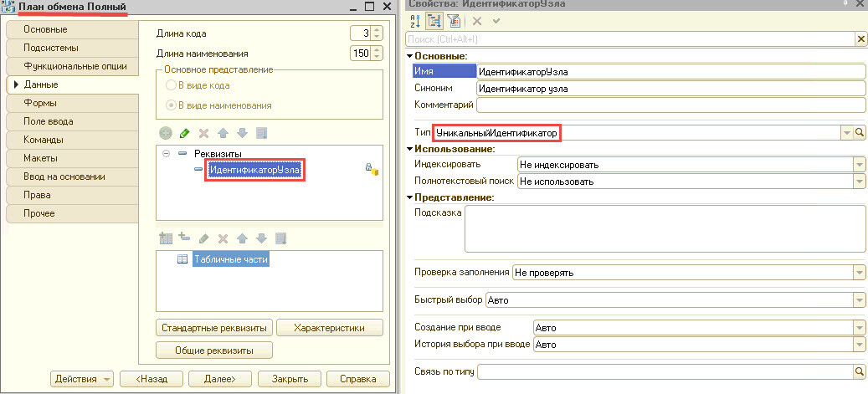This screenshot has width=868, height=394.
Task: Cancel changes with X in properties toolbar
Action: tap(477, 21)
